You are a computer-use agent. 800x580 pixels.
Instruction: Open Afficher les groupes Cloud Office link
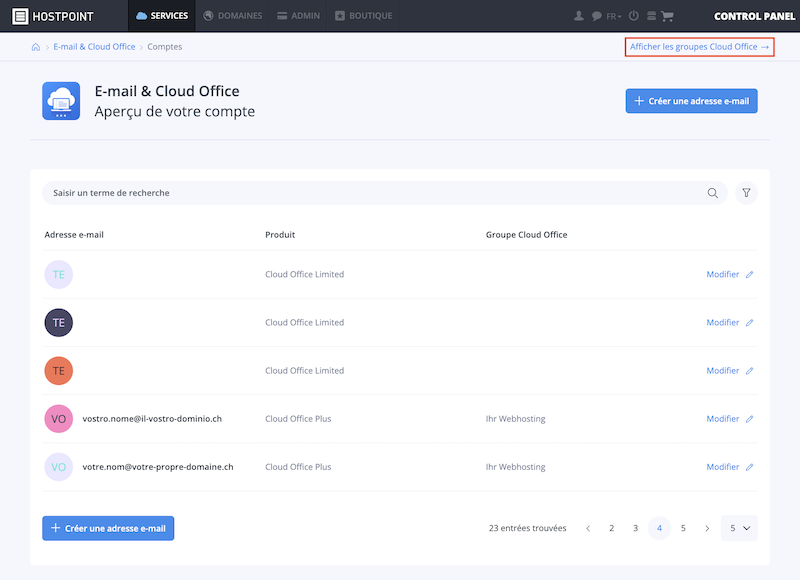[x=699, y=47]
